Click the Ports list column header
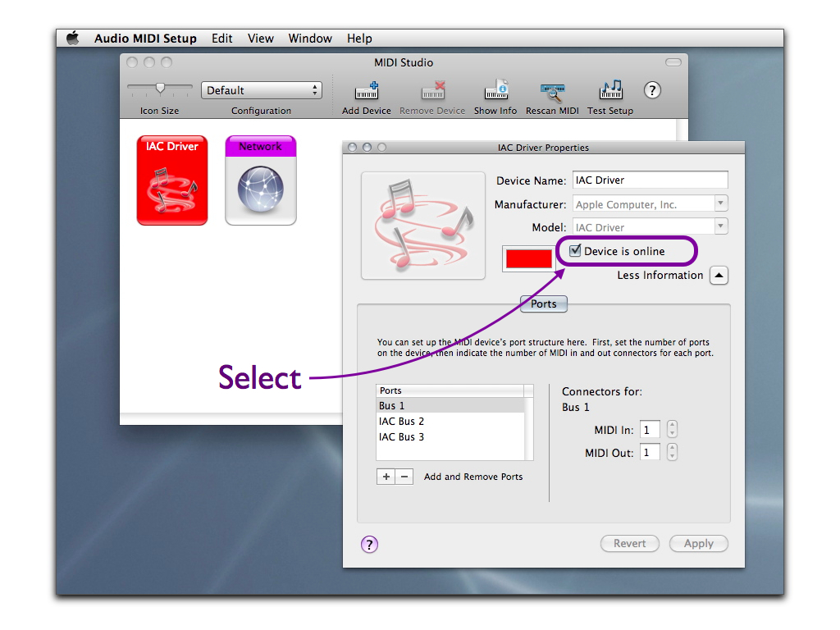 (x=450, y=390)
